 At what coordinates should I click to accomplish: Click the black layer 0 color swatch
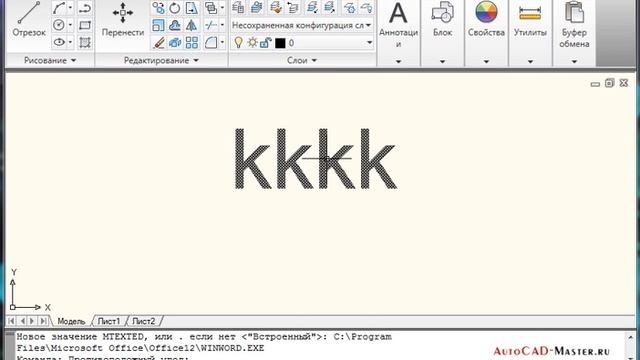coord(280,43)
